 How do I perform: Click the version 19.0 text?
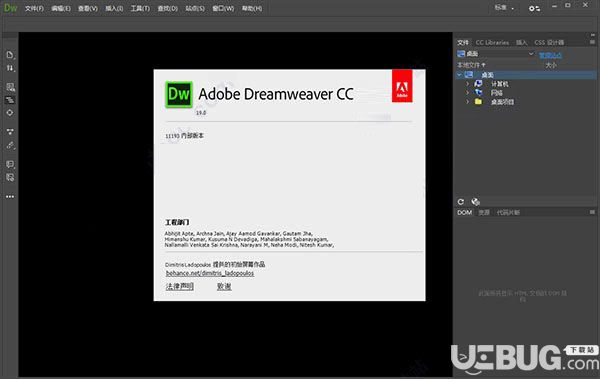point(201,113)
